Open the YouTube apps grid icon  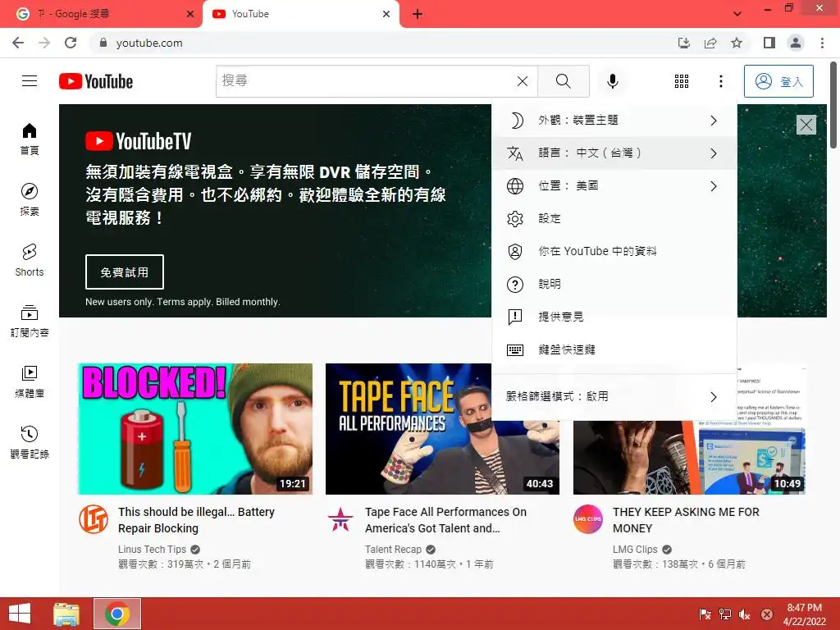pos(682,81)
